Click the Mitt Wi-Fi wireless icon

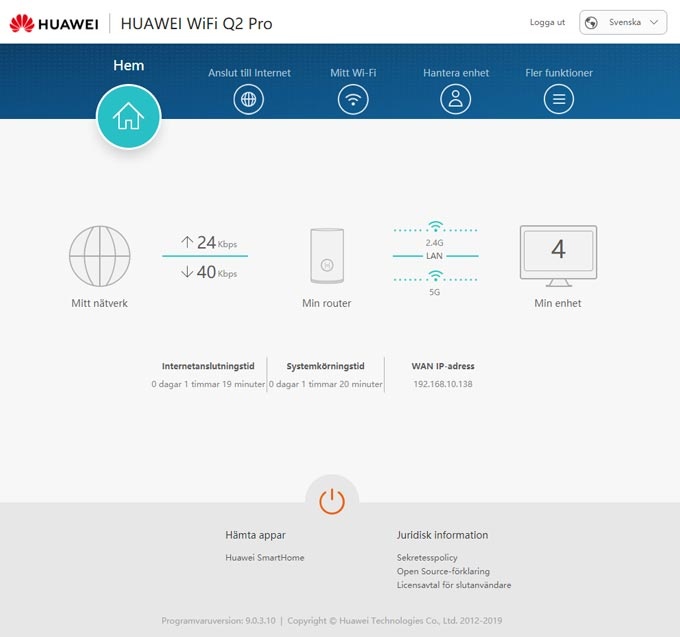353,99
